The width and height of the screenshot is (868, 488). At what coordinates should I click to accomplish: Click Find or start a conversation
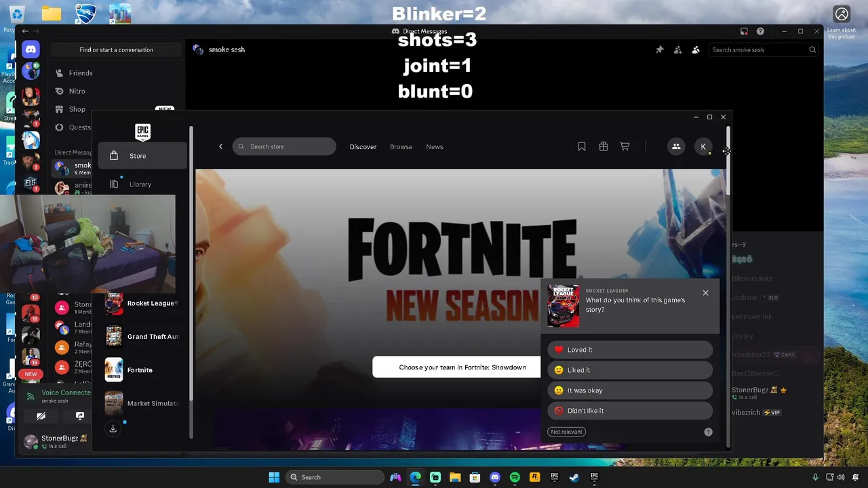coord(116,49)
